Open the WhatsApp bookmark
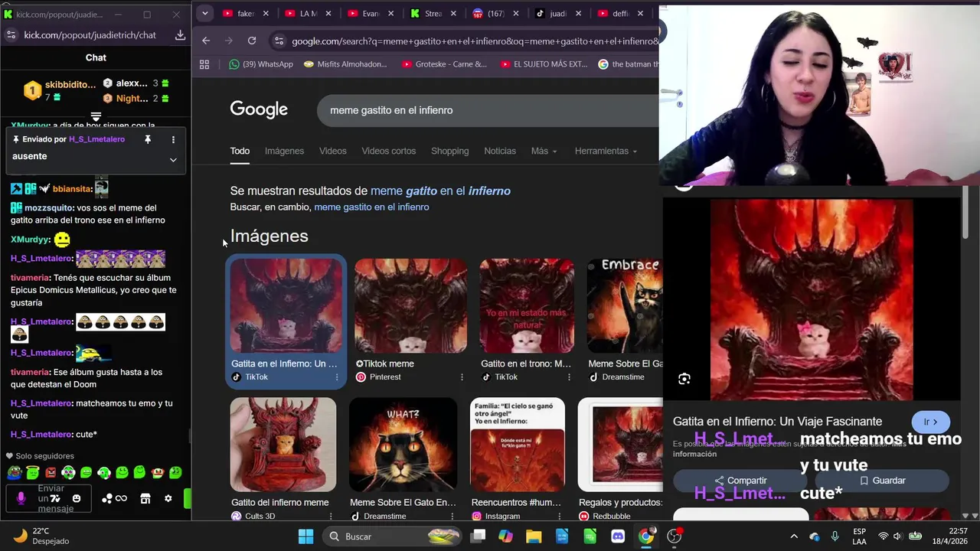 coord(260,64)
